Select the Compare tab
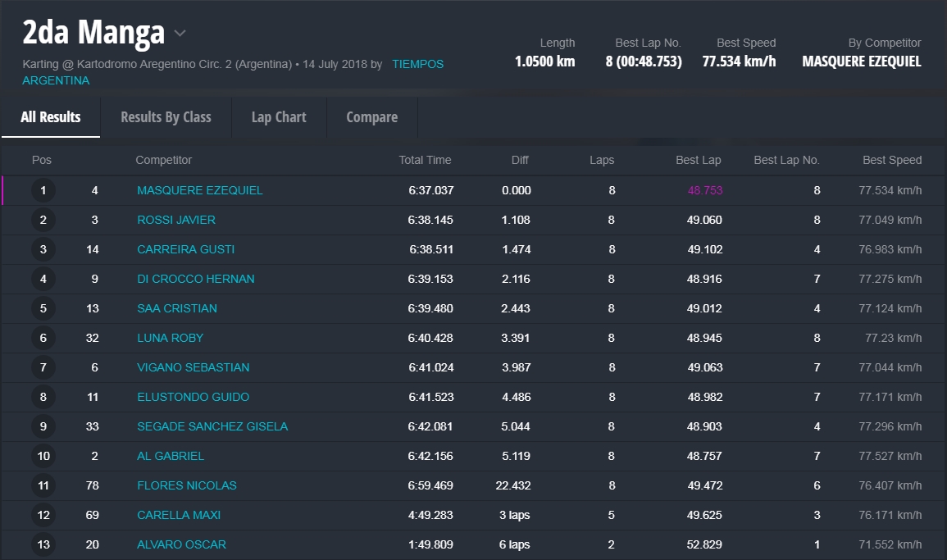 pos(371,117)
